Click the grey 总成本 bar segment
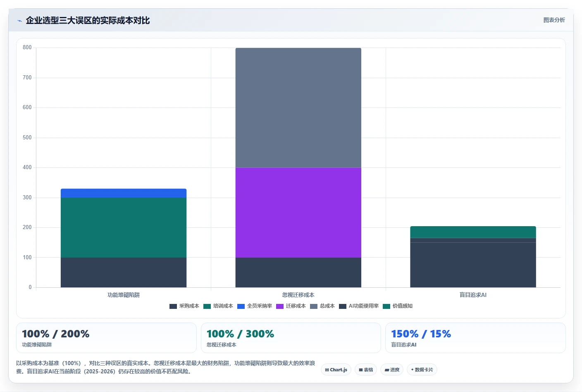Screen dimensions: 582x392 tap(298, 108)
